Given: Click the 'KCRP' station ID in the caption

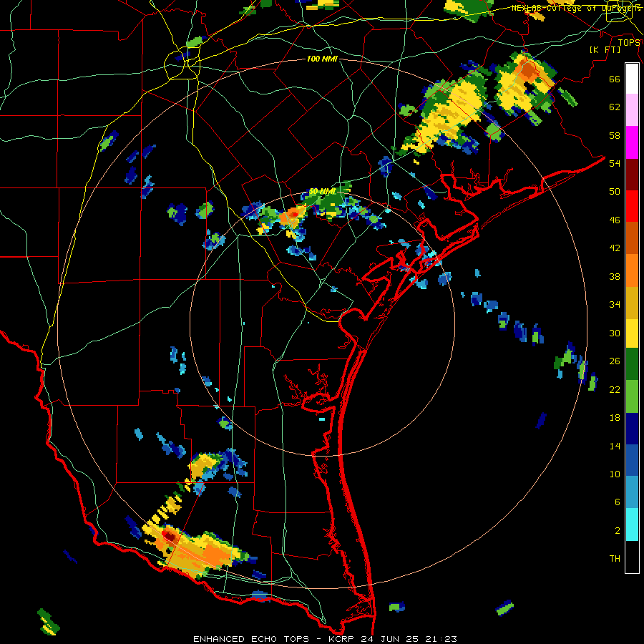Looking at the screenshot, I should tap(342, 639).
